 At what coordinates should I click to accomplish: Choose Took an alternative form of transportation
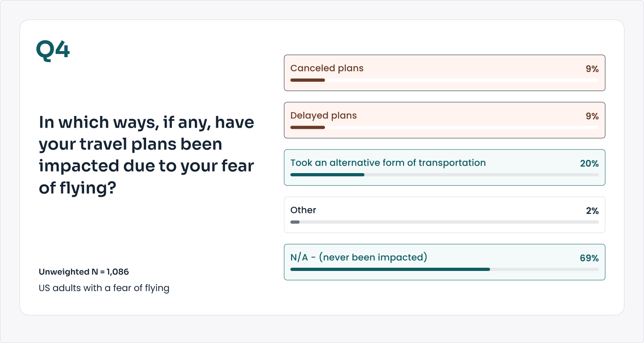(x=444, y=167)
